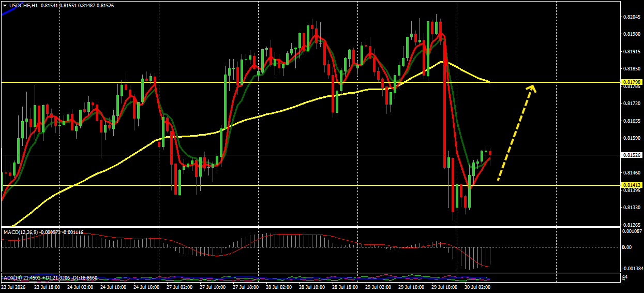The width and height of the screenshot is (644, 293).
Task: Click the high price value 0.81551
Action: click(x=68, y=5)
